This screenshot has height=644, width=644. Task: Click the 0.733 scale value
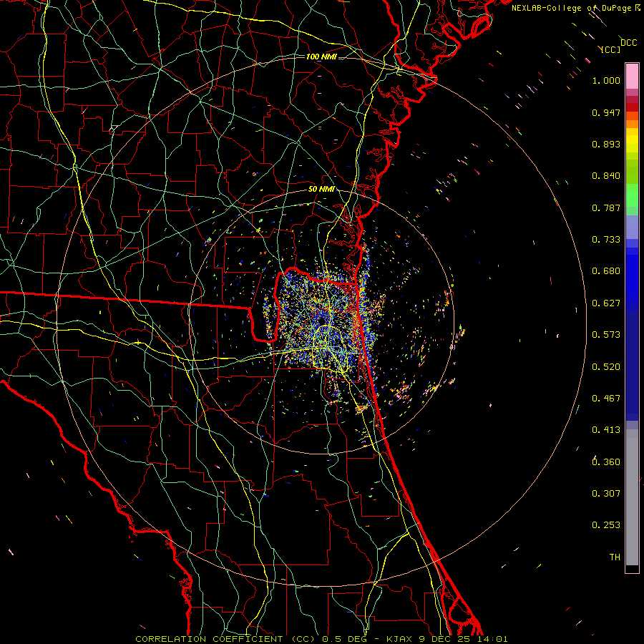point(606,240)
